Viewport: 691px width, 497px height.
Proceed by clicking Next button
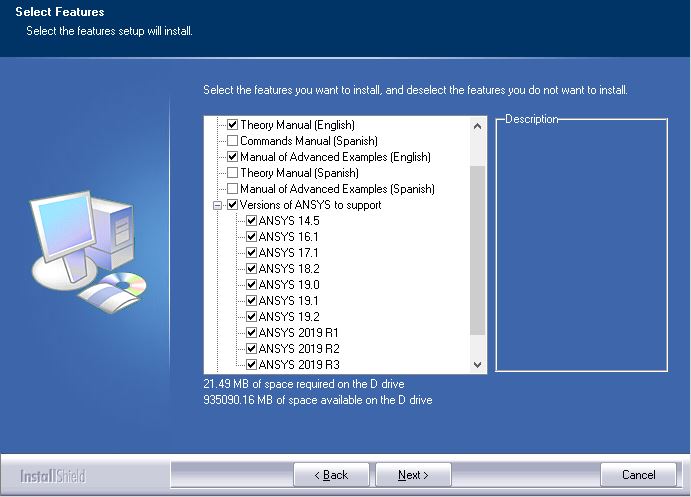click(412, 475)
